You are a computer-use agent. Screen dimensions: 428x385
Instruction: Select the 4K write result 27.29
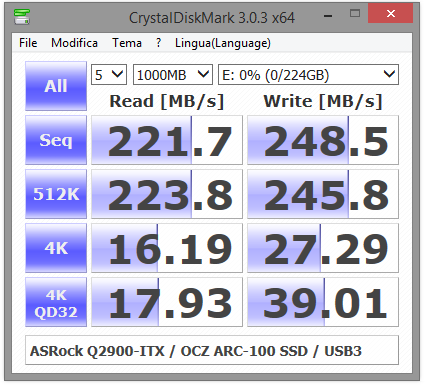pyautogui.click(x=323, y=248)
